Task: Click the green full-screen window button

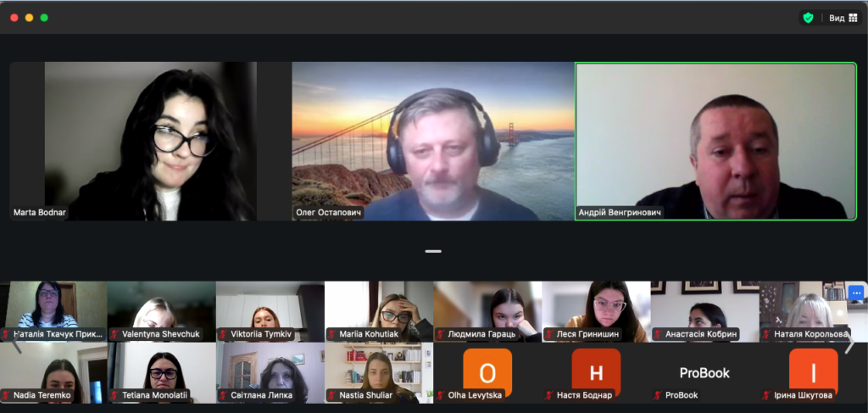Action: 44,17
